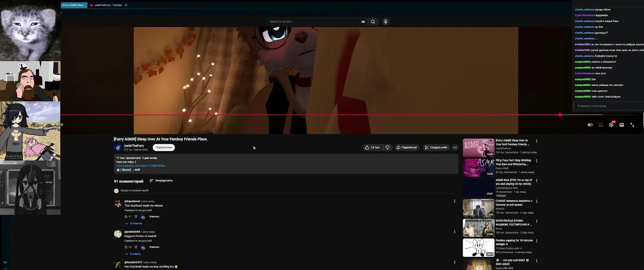Screen dimensions: 644x270
Task: Click Отправить сообщение chat input field
Action: pyautogui.click(x=608, y=106)
